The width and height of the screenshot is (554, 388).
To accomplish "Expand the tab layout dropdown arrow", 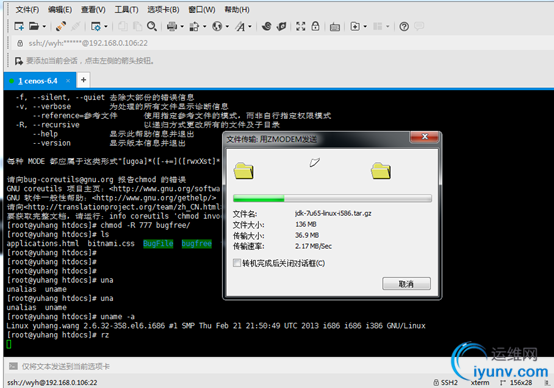I will click(x=388, y=26).
